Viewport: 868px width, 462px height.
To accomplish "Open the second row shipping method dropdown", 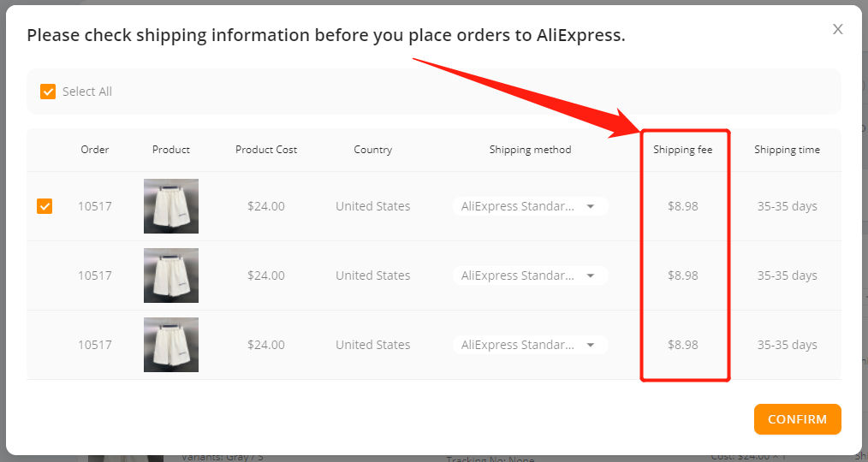I will point(531,275).
